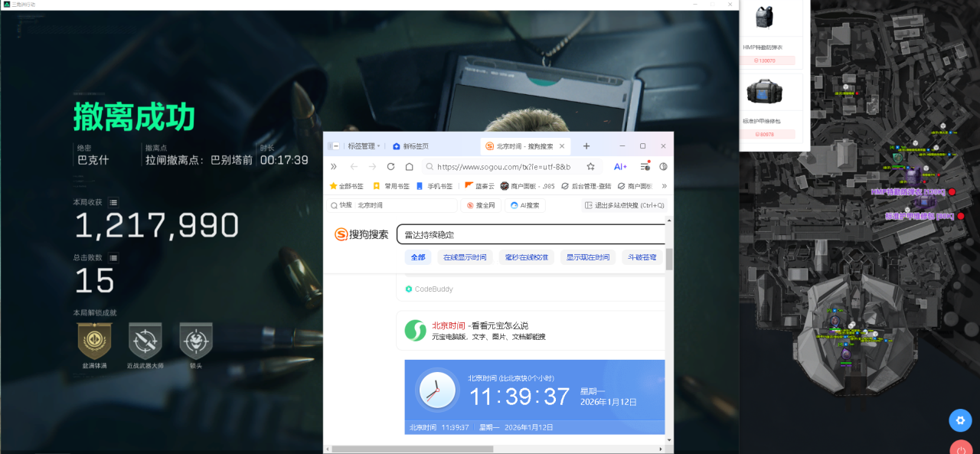Star the current page as a favorite
The width and height of the screenshot is (980, 454).
[590, 165]
